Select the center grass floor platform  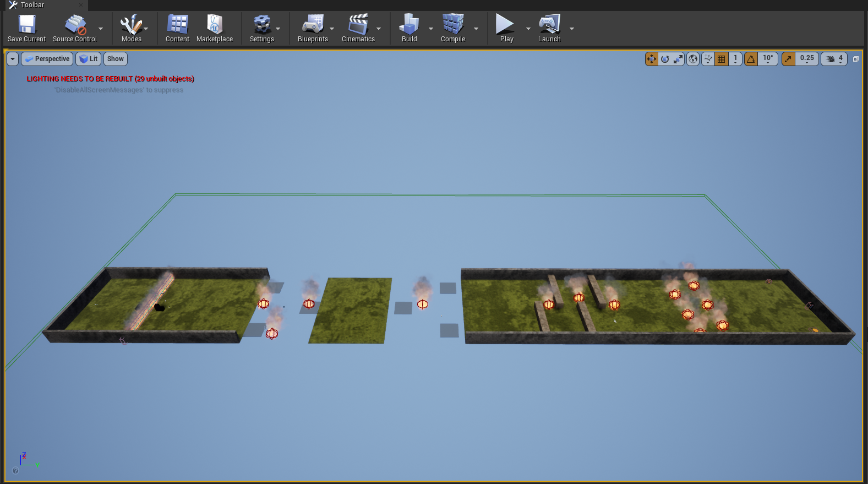point(351,311)
